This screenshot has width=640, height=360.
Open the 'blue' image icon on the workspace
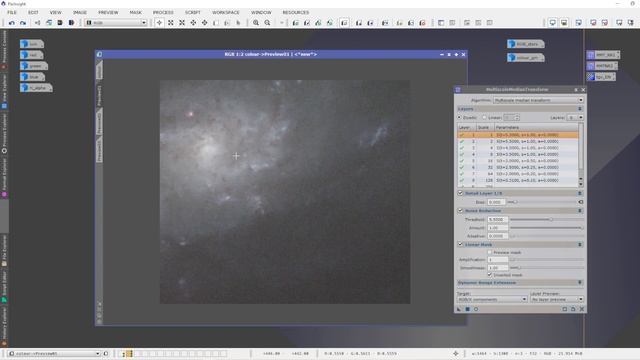(x=32, y=77)
